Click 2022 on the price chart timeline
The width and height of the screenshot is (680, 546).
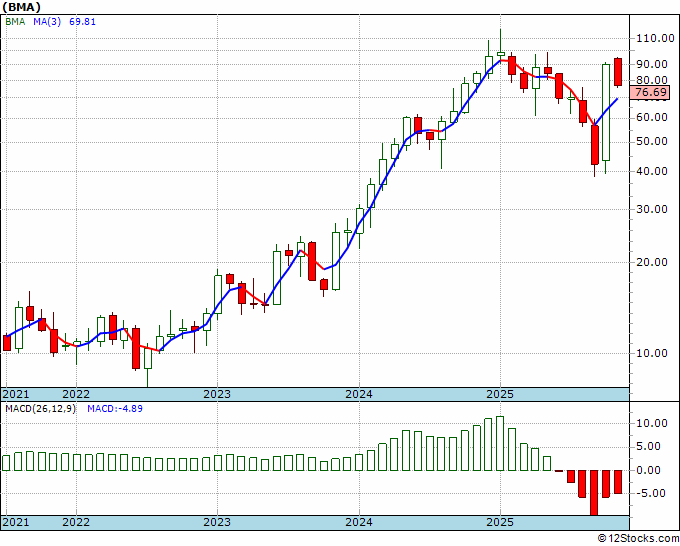(76, 394)
